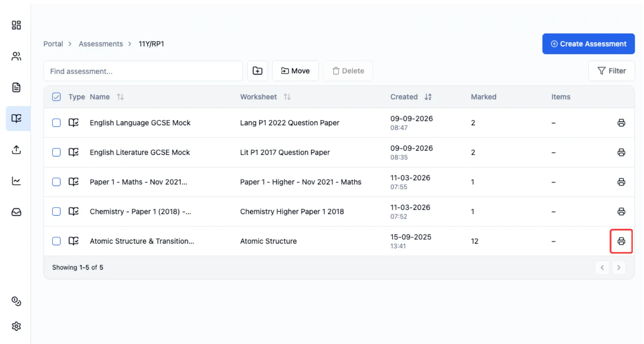The width and height of the screenshot is (644, 344).
Task: Print Atomic Structure & Transition assessment
Action: (x=621, y=241)
